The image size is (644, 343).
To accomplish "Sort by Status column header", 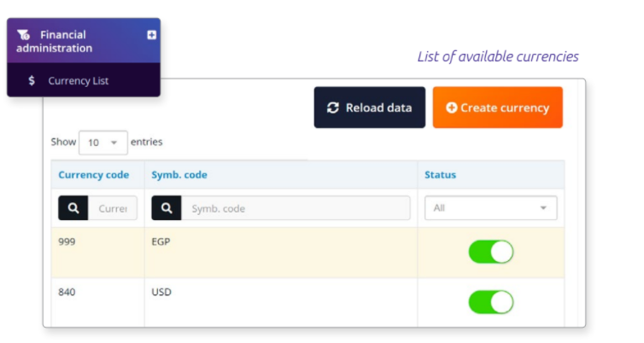I will tap(440, 175).
